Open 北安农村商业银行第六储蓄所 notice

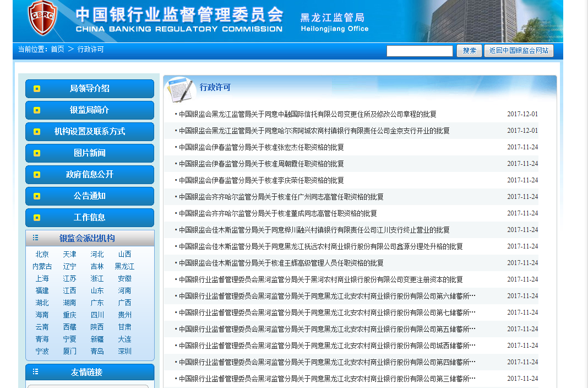pos(327,296)
